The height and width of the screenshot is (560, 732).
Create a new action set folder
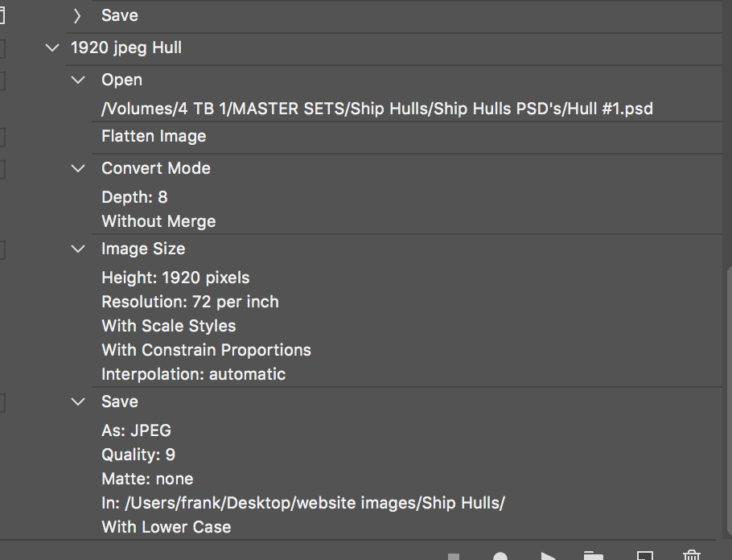tap(593, 556)
